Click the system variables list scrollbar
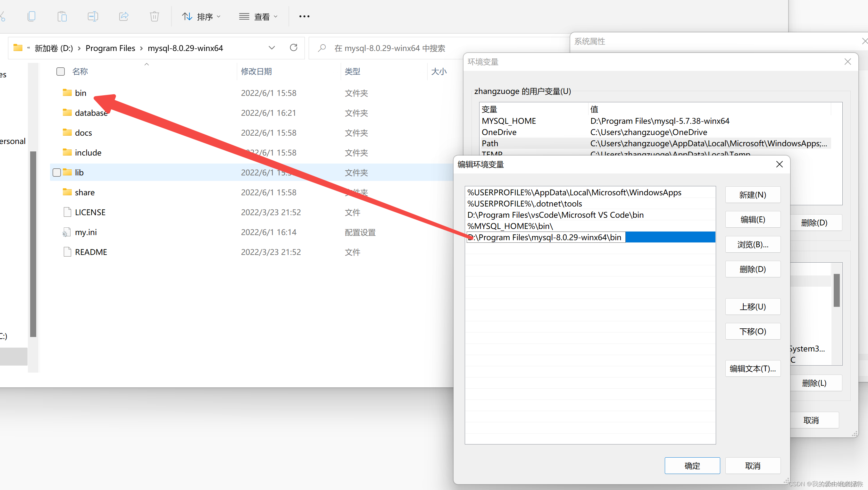 coord(836,290)
